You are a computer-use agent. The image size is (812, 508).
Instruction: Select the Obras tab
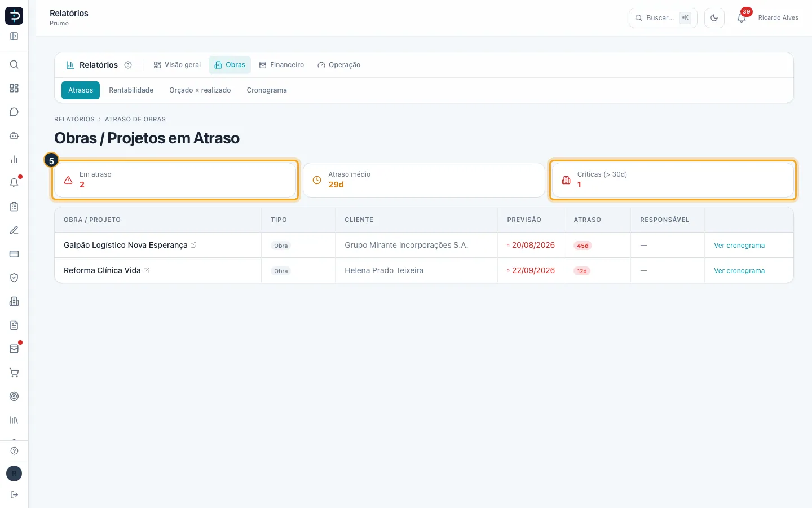tap(230, 65)
